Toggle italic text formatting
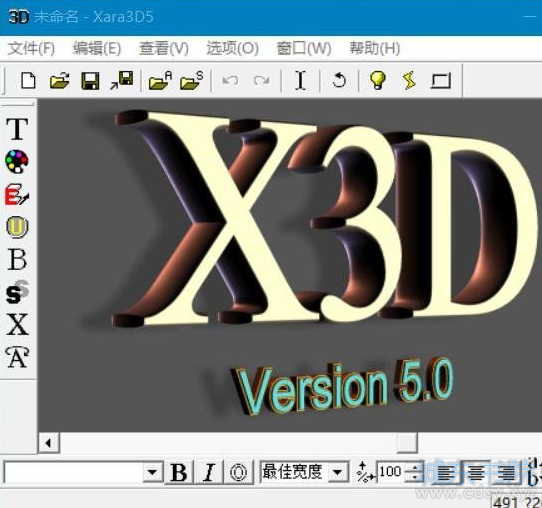Viewport: 542px width, 508px height. 208,472
